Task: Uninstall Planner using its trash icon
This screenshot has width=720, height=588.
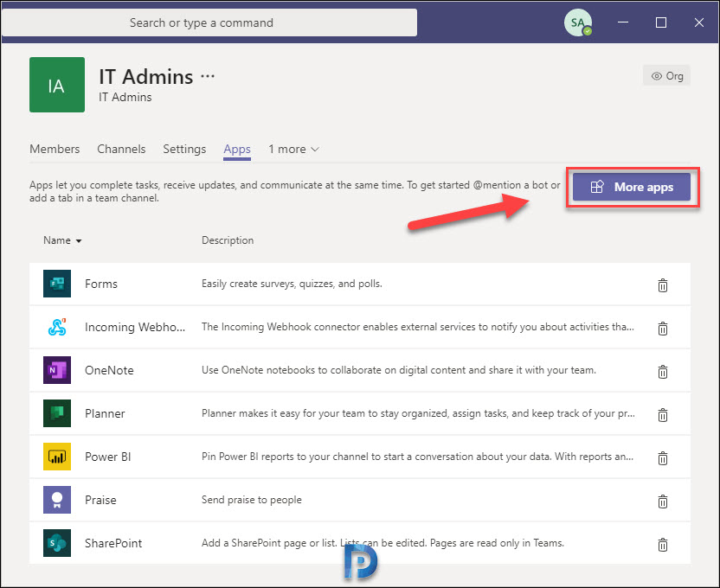Action: (663, 415)
